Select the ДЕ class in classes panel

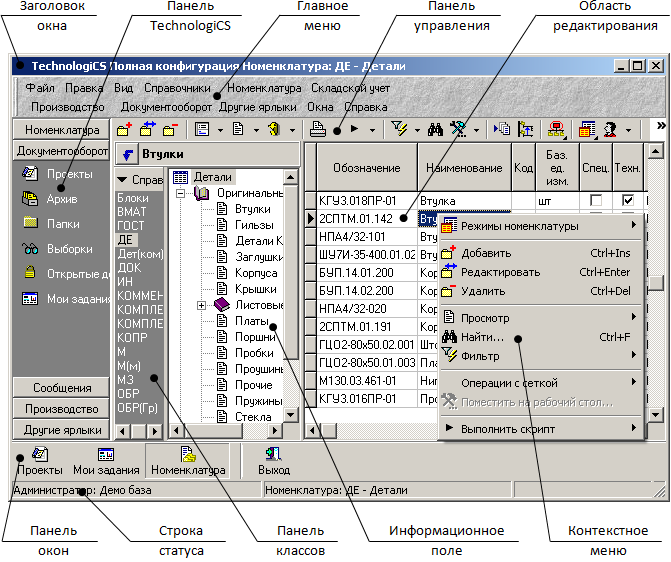coord(125,240)
